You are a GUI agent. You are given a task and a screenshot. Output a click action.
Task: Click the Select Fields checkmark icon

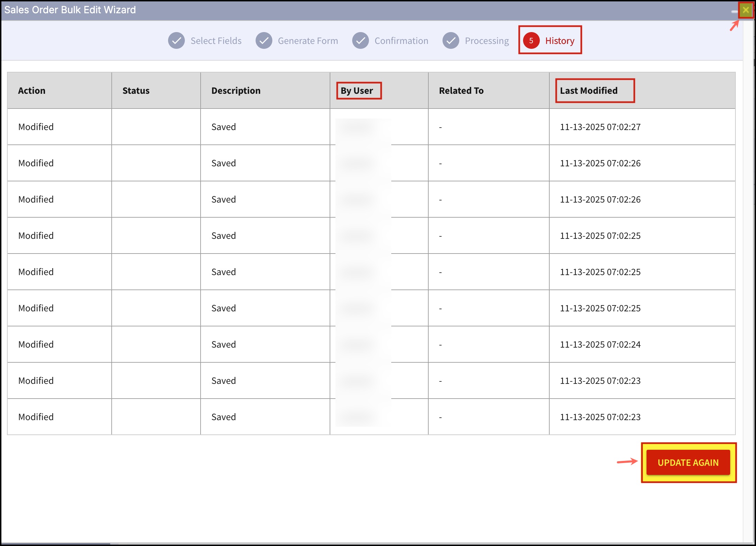[x=176, y=41]
